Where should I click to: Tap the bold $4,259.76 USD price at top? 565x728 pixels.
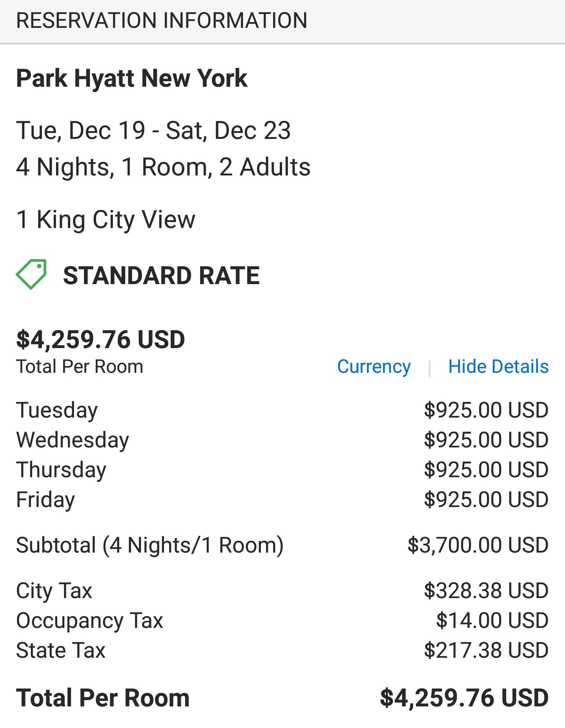(100, 339)
